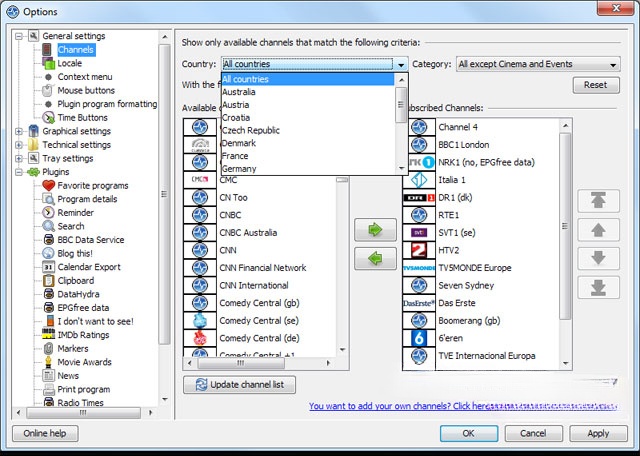Viewport: 640px width, 456px height.
Task: Expand the Technical settings node
Action: (x=19, y=145)
